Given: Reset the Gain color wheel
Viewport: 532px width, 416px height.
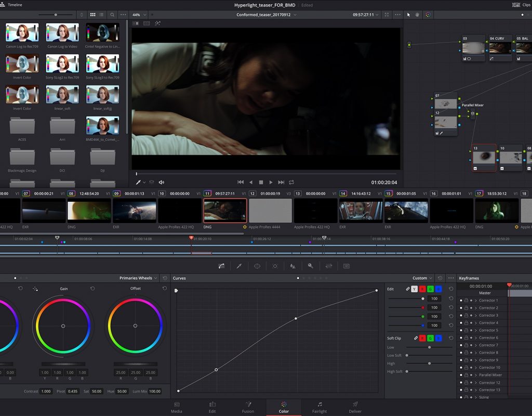Looking at the screenshot, I should click(92, 289).
